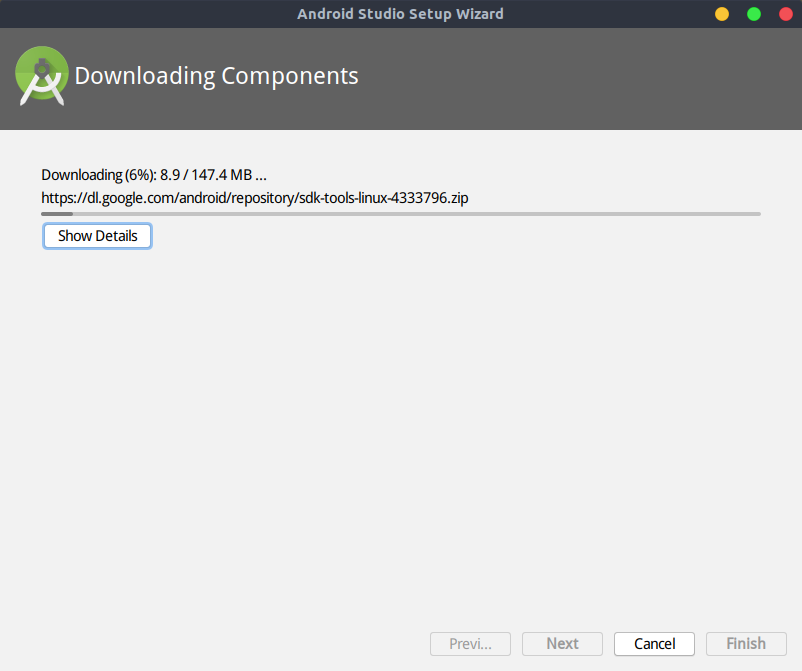
Task: Click the Show Details button
Action: (97, 235)
